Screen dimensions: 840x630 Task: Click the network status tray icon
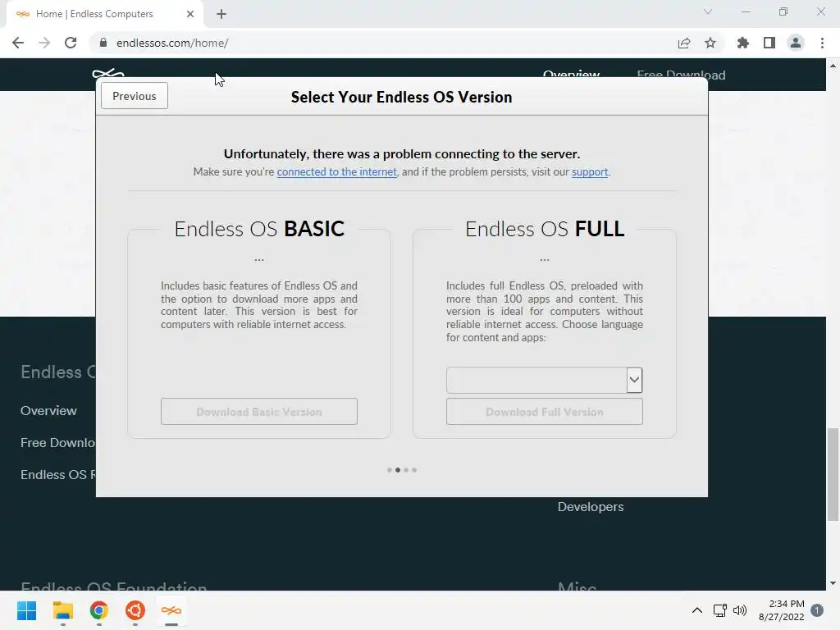[x=719, y=610]
